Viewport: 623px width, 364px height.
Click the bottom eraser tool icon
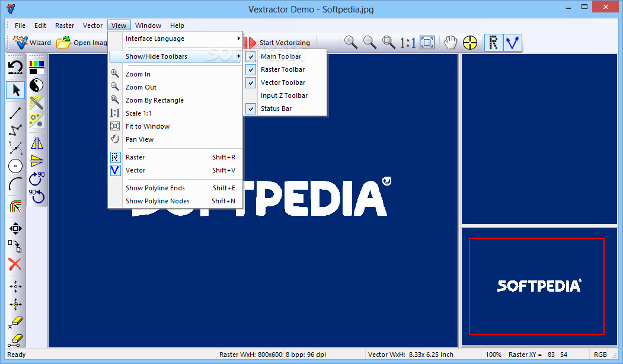(x=15, y=340)
